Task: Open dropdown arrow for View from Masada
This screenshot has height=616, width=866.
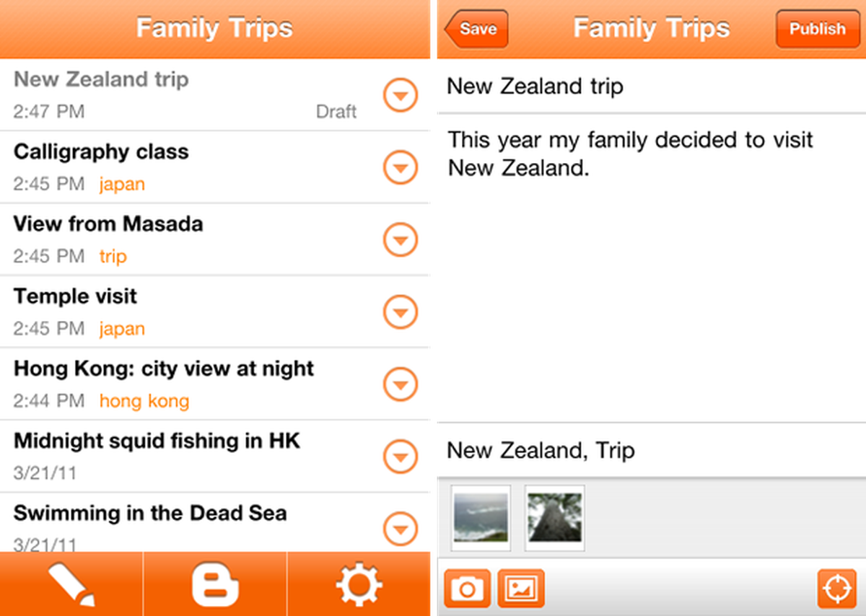Action: (400, 239)
